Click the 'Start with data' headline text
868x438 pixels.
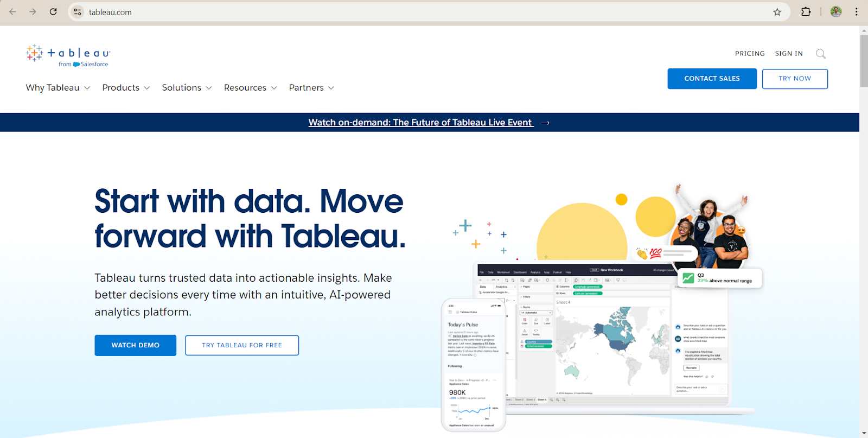click(250, 219)
